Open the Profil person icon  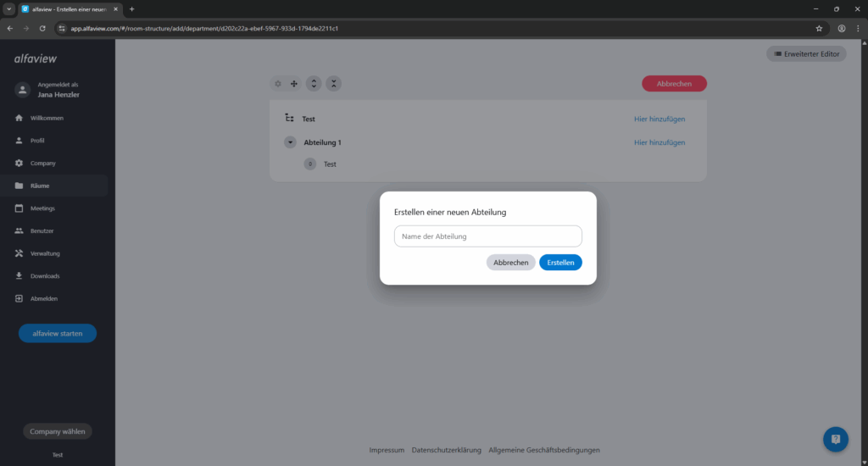click(19, 141)
